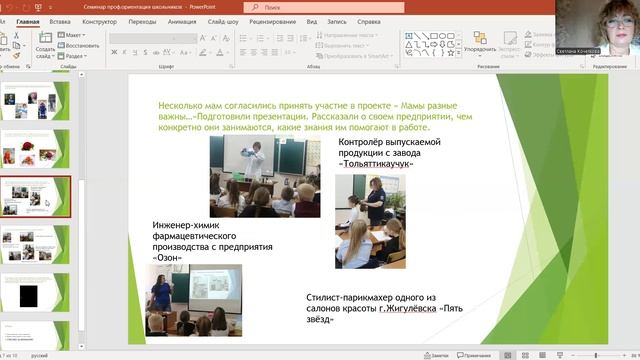Click Start slideshow icon in title bar
The height and width of the screenshot is (360, 640).
tap(38, 7)
